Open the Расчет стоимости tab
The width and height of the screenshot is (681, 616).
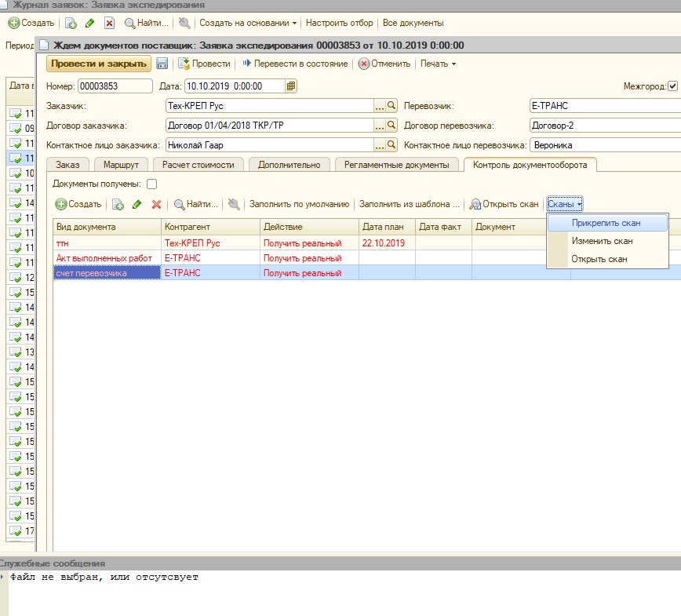[x=198, y=165]
